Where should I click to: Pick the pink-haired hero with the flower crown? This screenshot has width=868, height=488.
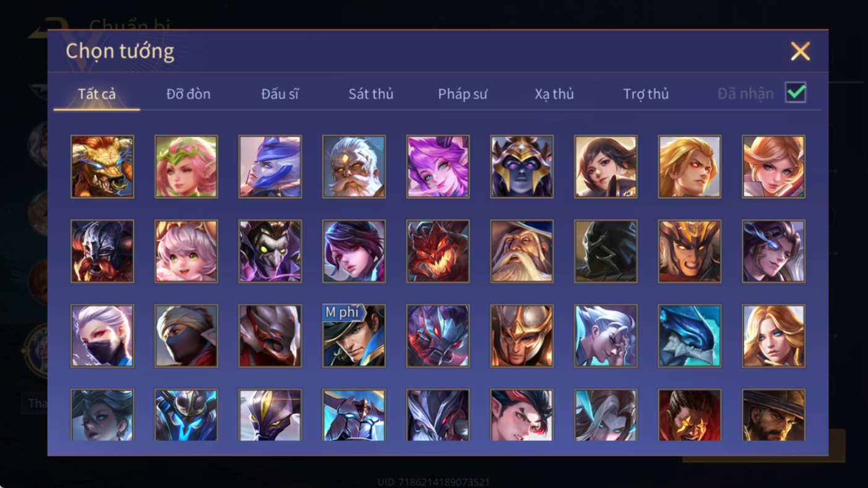[x=186, y=167]
